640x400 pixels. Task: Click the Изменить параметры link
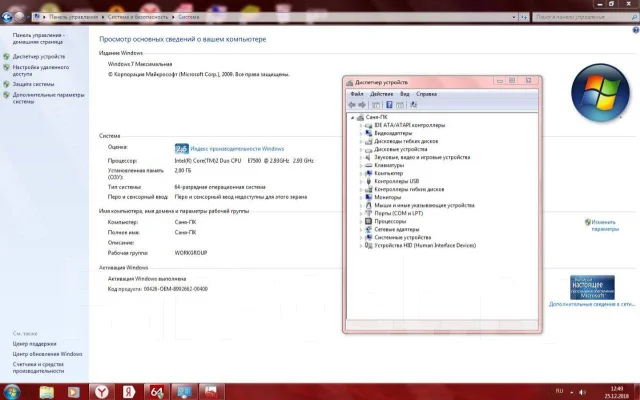point(605,226)
